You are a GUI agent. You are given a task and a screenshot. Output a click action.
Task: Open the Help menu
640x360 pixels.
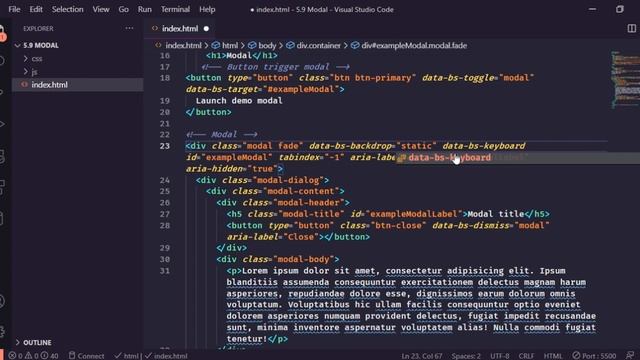pos(207,9)
